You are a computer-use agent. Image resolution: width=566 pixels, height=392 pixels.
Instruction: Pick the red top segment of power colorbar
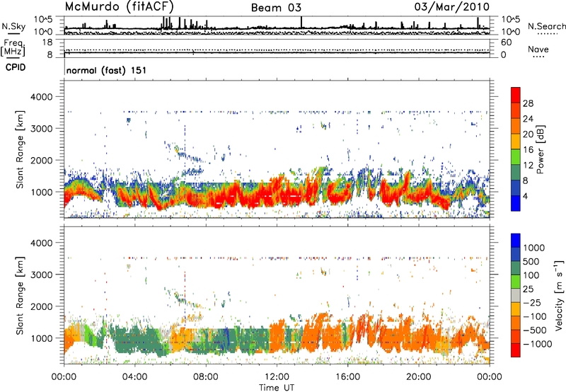(516, 96)
